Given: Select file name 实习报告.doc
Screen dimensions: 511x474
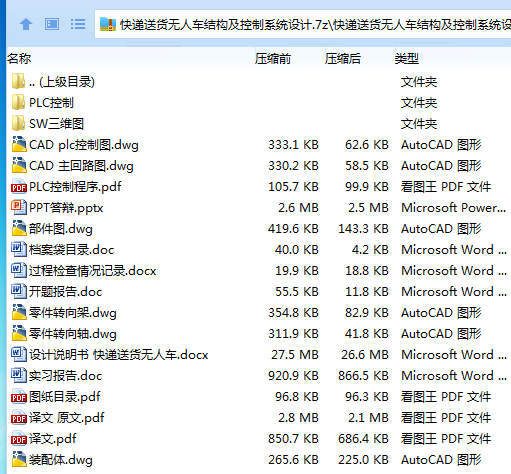Looking at the screenshot, I should coord(65,376).
